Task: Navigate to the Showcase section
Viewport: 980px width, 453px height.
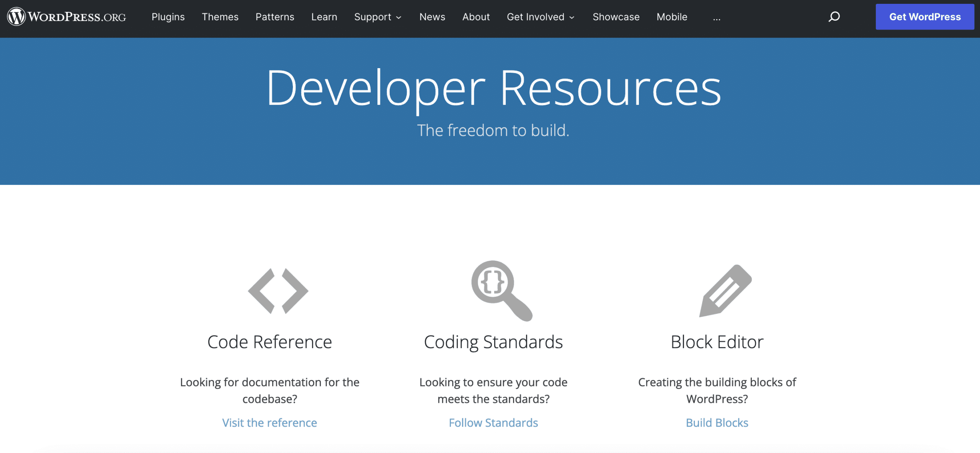Action: coord(616,17)
